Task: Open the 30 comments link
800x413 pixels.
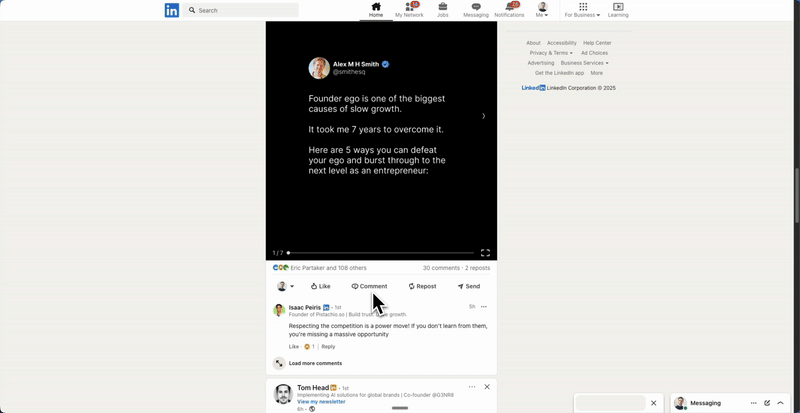Action: [x=441, y=268]
